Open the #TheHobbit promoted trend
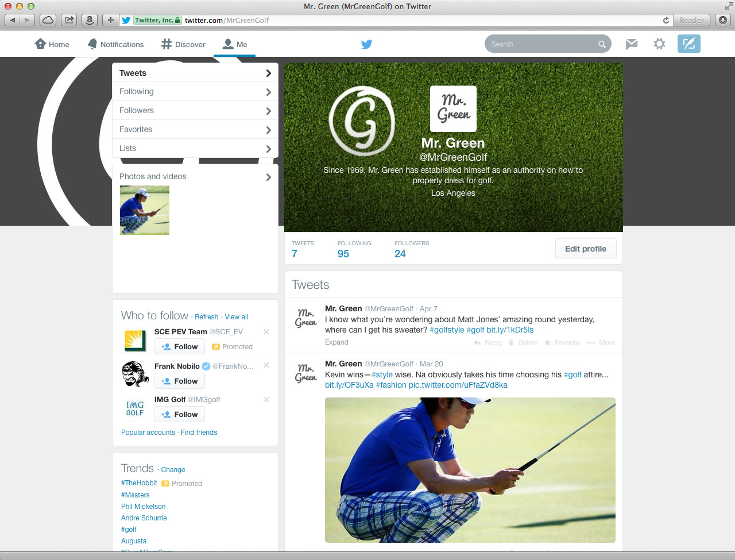Screen dimensions: 735x560 pyautogui.click(x=139, y=483)
